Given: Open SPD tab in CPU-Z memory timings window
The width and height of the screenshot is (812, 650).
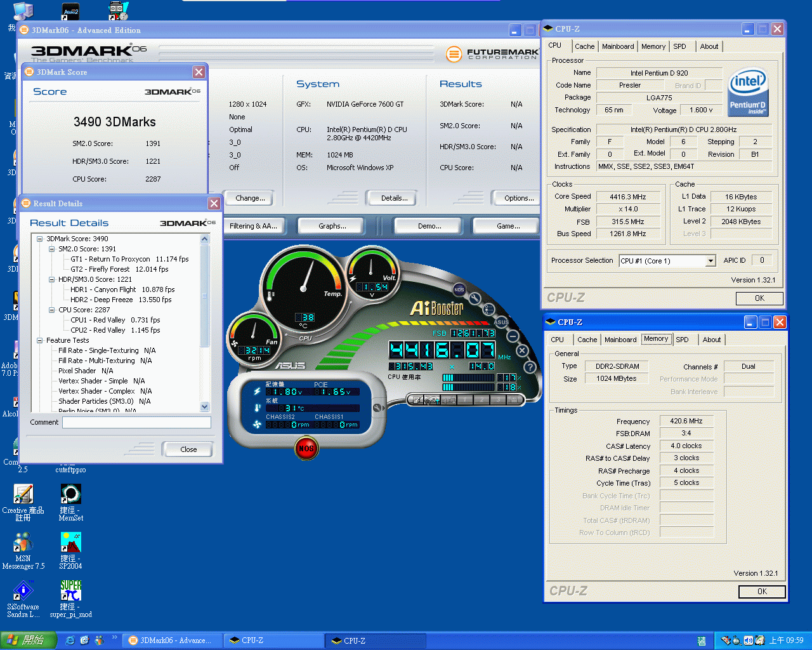Looking at the screenshot, I should [682, 340].
